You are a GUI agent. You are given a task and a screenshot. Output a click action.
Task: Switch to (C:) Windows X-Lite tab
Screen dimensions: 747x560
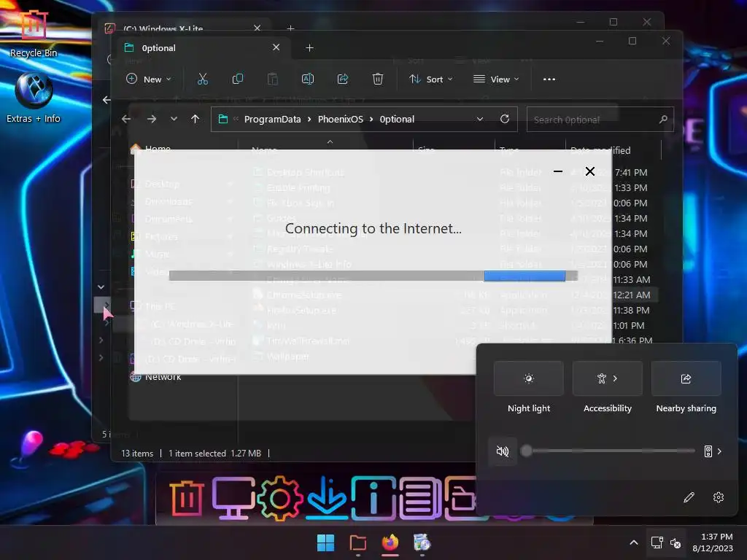click(x=163, y=28)
